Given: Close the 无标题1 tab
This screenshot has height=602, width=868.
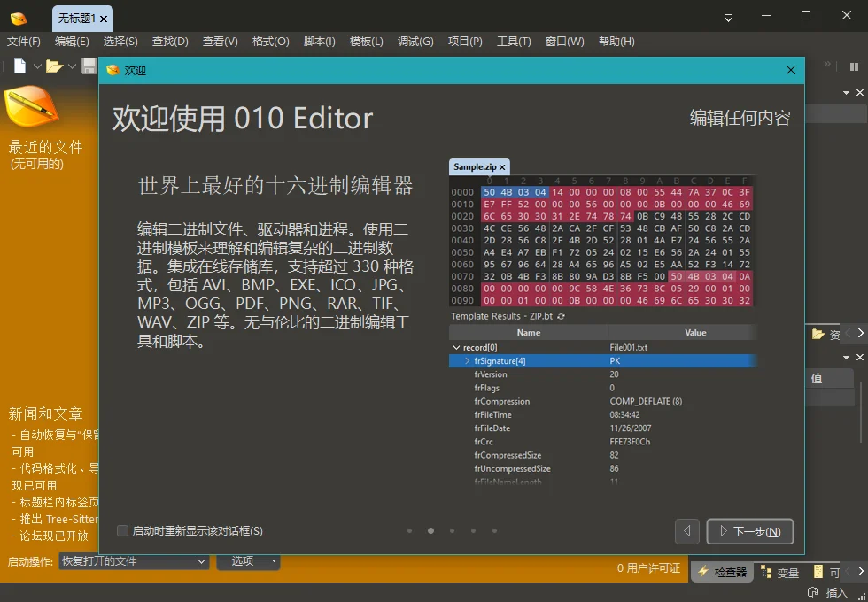Looking at the screenshot, I should 104,19.
